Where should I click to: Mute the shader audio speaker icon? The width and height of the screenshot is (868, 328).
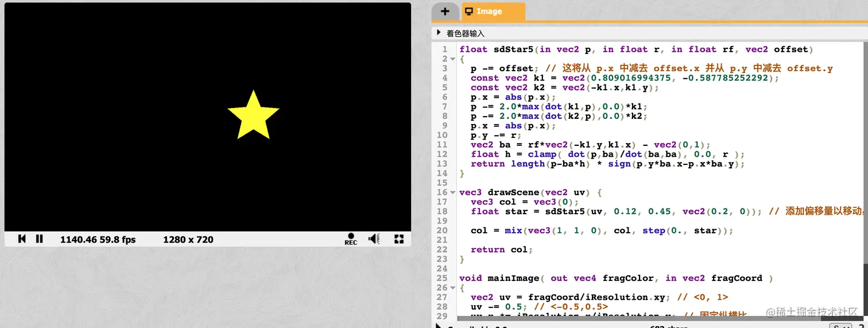point(374,239)
